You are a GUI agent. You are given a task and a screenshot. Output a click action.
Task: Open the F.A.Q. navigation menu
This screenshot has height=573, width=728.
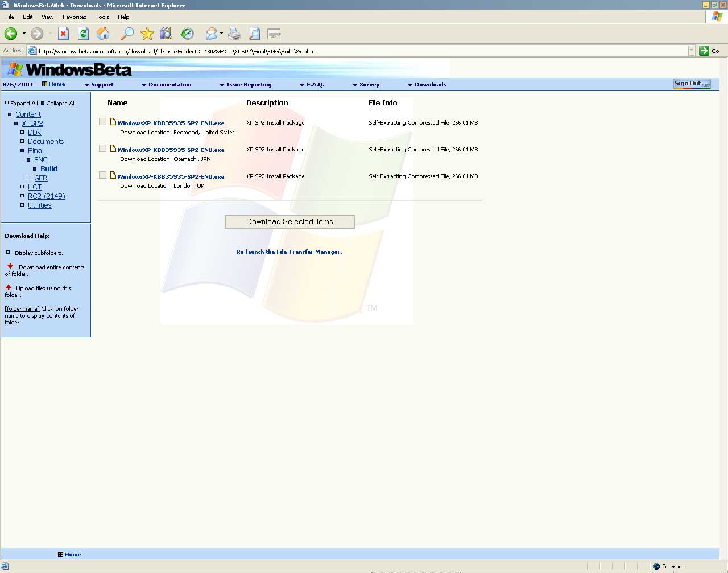[x=312, y=85]
